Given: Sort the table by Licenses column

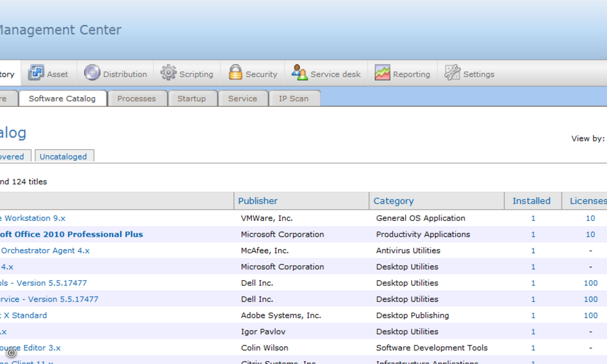Looking at the screenshot, I should coord(588,201).
